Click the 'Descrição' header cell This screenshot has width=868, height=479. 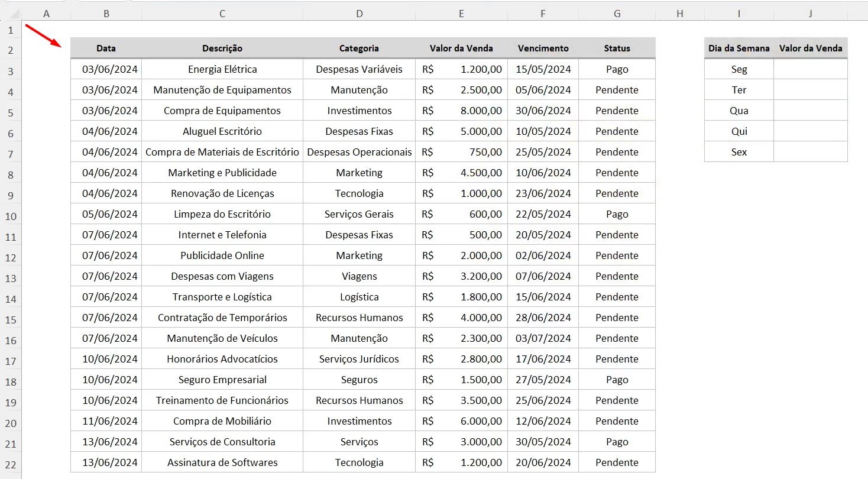(222, 48)
